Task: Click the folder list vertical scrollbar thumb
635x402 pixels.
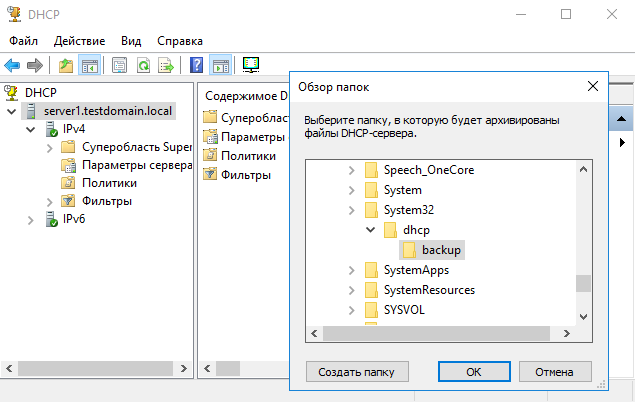Action: [582, 283]
